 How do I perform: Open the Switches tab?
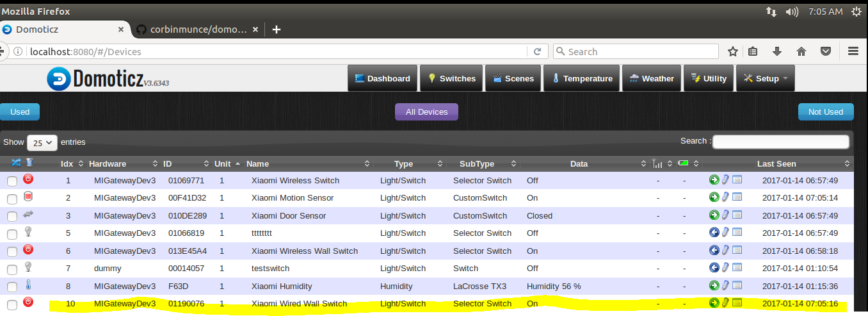[451, 78]
